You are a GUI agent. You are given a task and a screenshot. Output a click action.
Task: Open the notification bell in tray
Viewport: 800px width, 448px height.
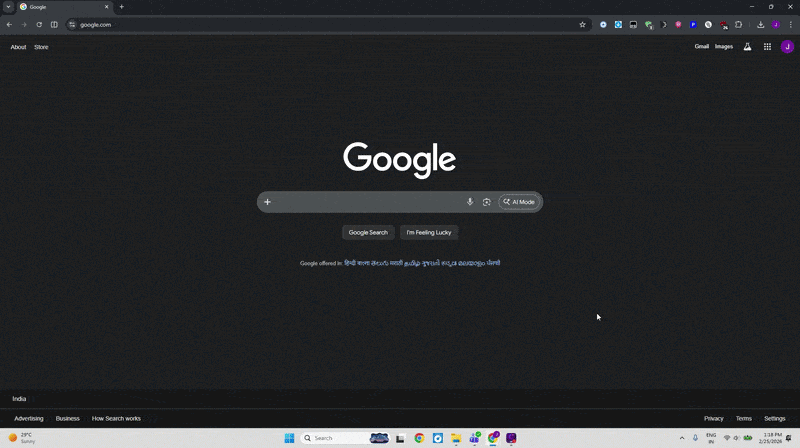coord(789,438)
